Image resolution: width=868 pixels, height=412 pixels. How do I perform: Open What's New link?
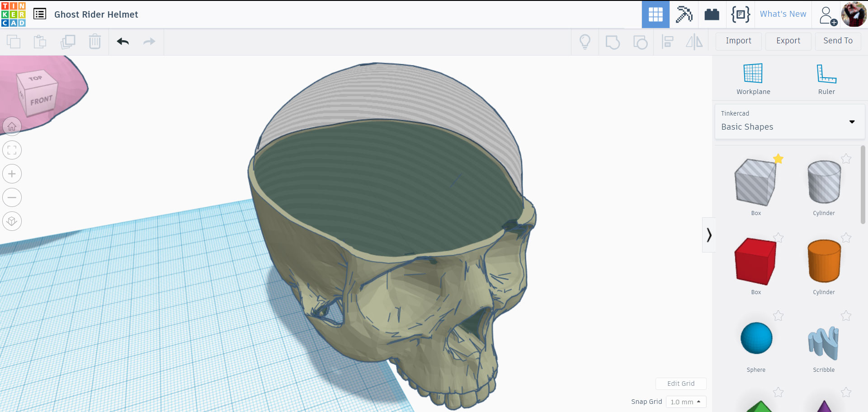click(x=783, y=14)
